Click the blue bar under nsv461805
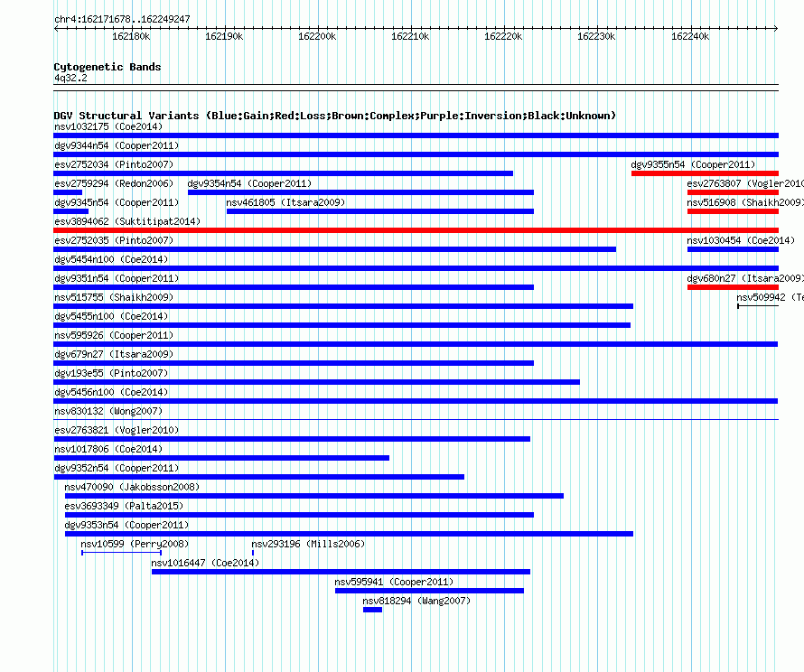This screenshot has height=672, width=804. [380, 211]
